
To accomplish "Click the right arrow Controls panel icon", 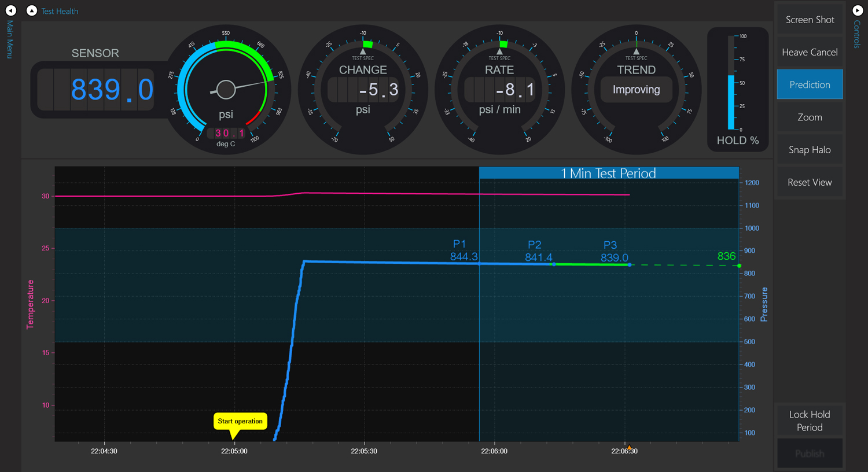I will pyautogui.click(x=858, y=10).
